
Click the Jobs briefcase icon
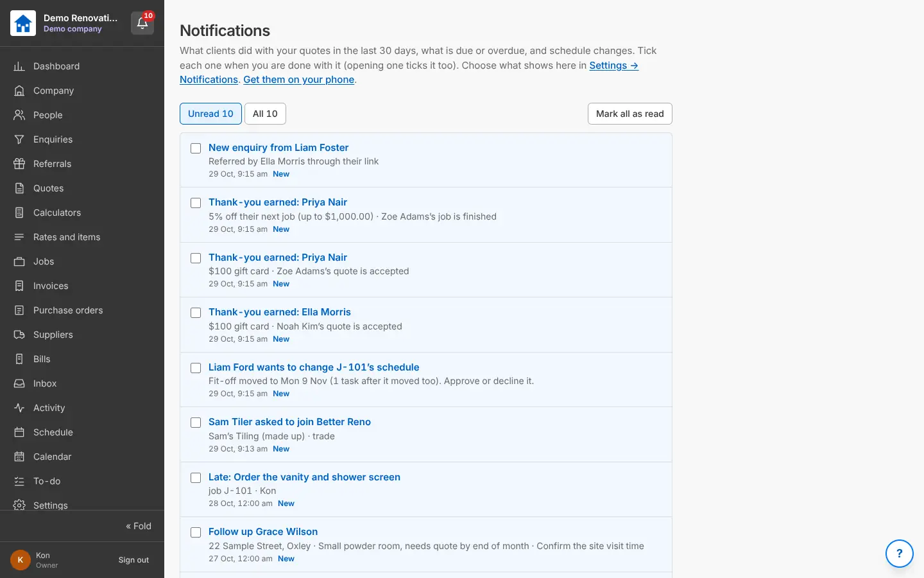tap(19, 261)
